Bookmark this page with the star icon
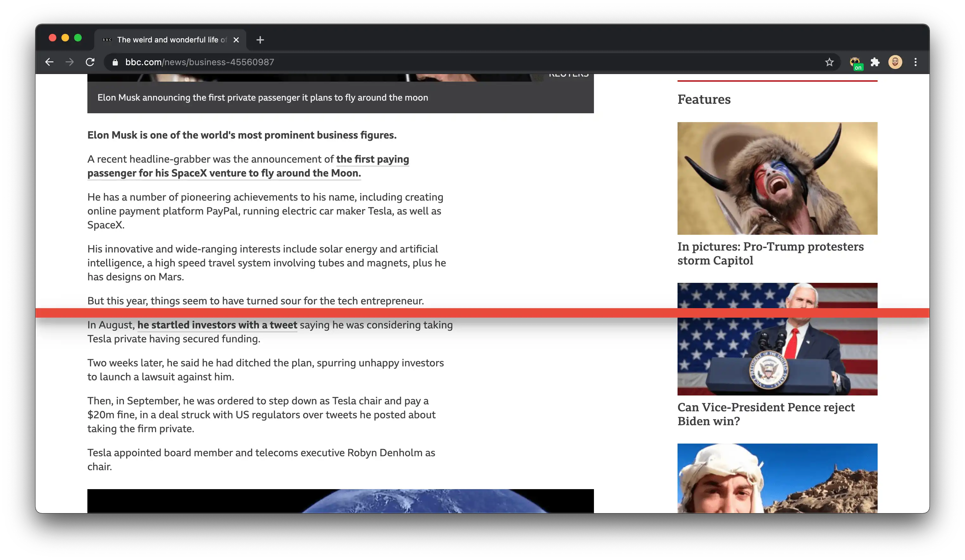Screen dimensions: 965x560 pyautogui.click(x=829, y=62)
